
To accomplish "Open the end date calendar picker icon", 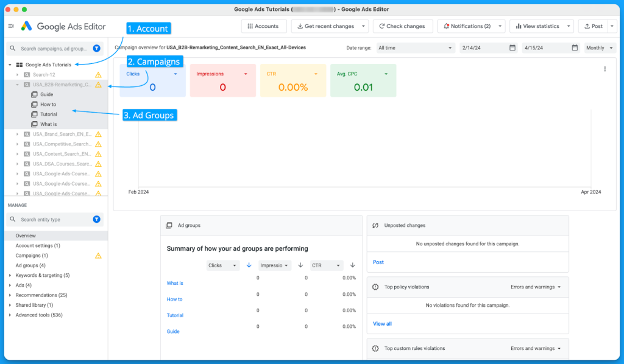I will 575,47.
